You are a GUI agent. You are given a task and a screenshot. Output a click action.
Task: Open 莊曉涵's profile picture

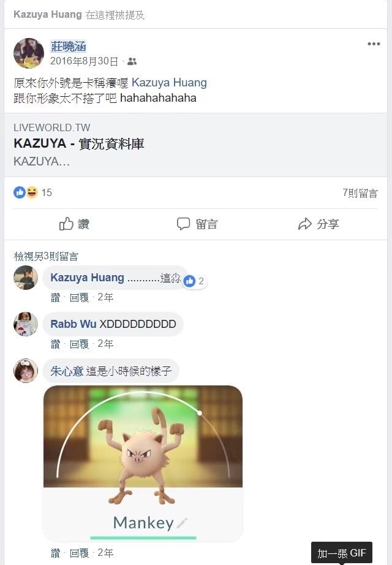coord(29,53)
